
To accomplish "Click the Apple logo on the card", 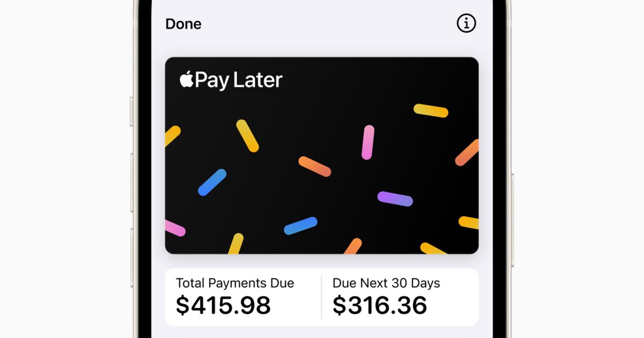I will [186, 80].
